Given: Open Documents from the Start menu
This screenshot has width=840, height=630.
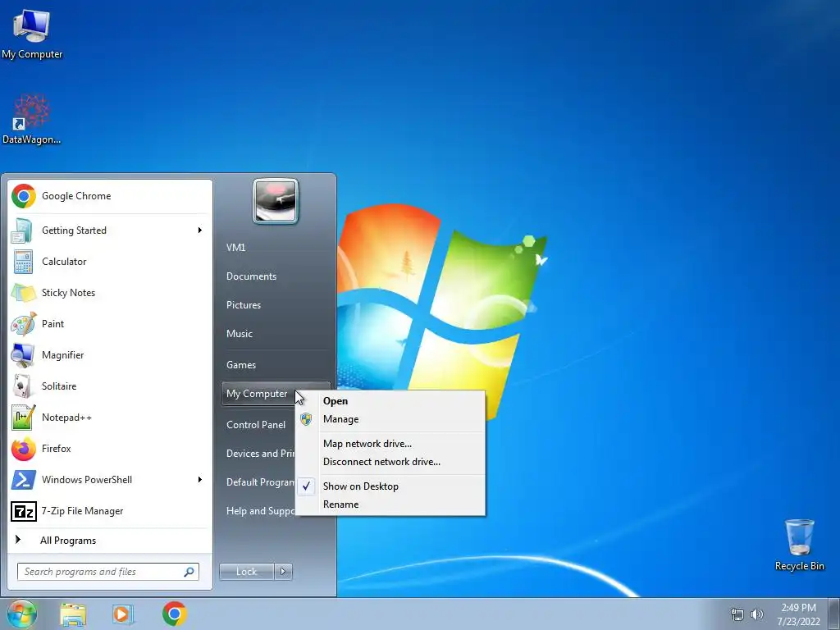Looking at the screenshot, I should (251, 276).
